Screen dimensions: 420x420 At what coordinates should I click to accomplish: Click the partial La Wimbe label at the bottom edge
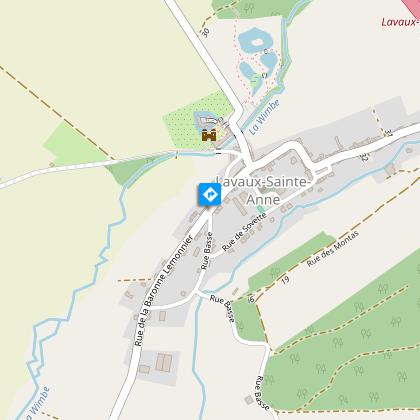(x=36, y=404)
